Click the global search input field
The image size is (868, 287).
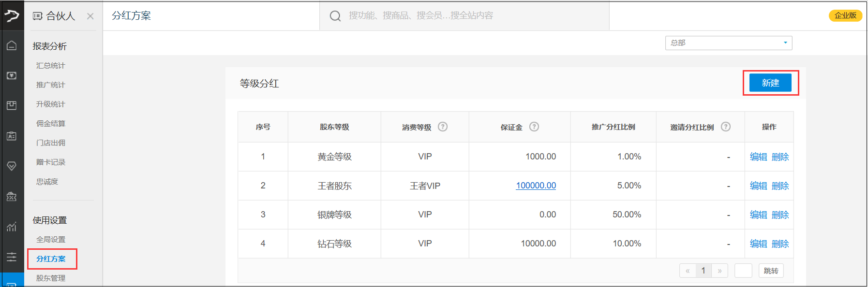464,15
